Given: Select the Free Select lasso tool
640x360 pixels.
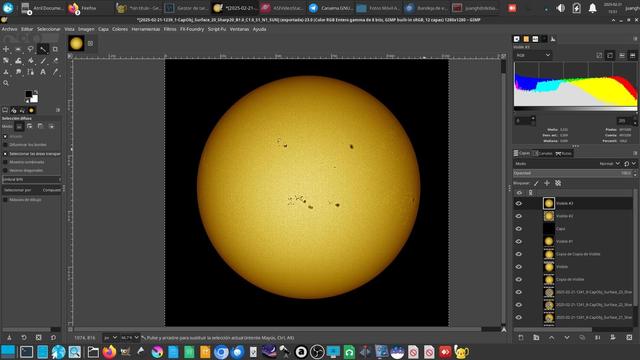Looking at the screenshot, I should (x=30, y=49).
